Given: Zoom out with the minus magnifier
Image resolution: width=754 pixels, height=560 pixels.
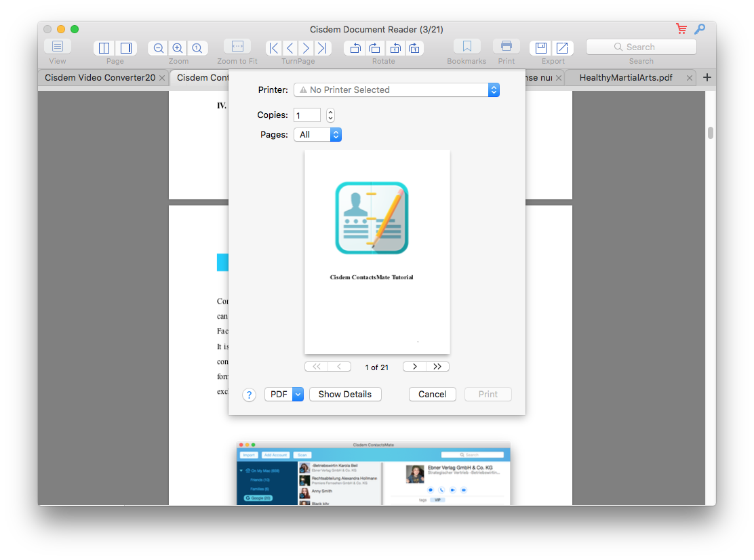Looking at the screenshot, I should (x=159, y=48).
